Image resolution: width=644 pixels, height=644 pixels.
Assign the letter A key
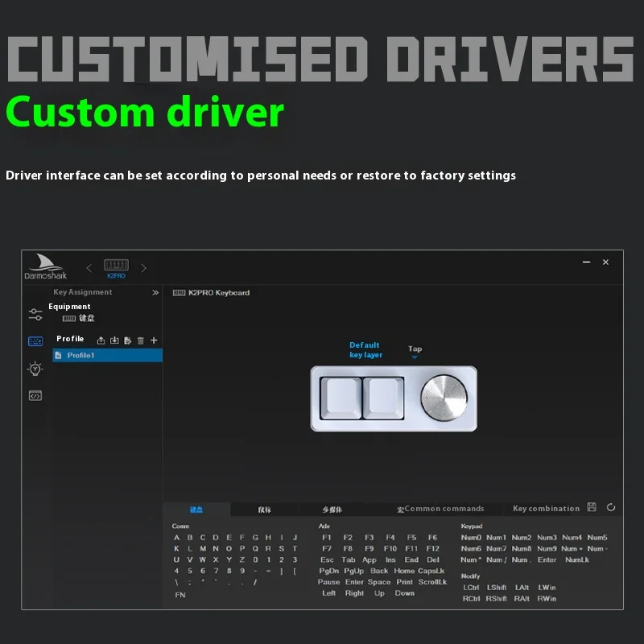click(176, 537)
